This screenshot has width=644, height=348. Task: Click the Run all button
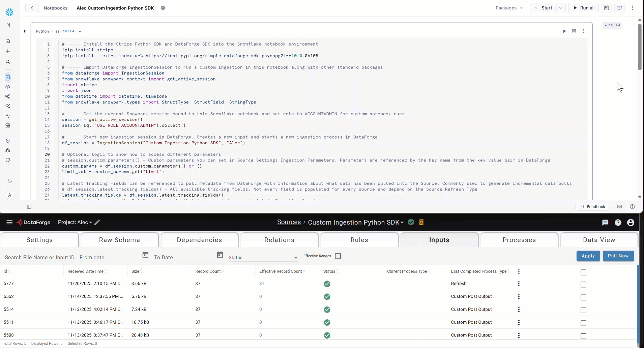584,8
